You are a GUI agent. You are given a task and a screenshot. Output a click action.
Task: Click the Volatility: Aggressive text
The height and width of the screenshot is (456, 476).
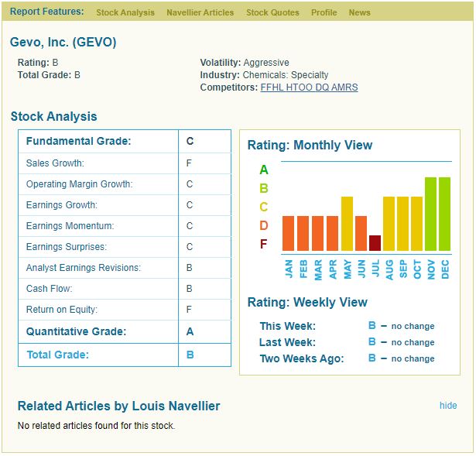point(245,63)
